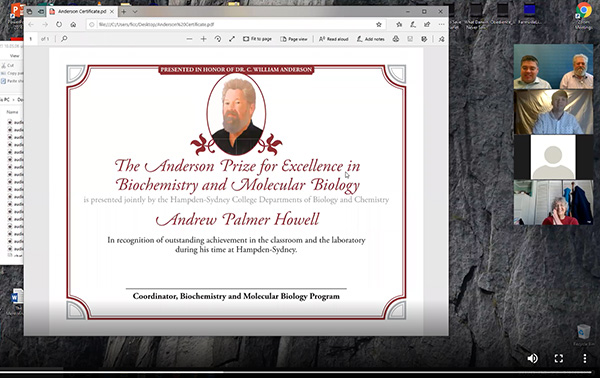Maximize the Edge browser window
The height and width of the screenshot is (378, 600).
[x=424, y=12]
